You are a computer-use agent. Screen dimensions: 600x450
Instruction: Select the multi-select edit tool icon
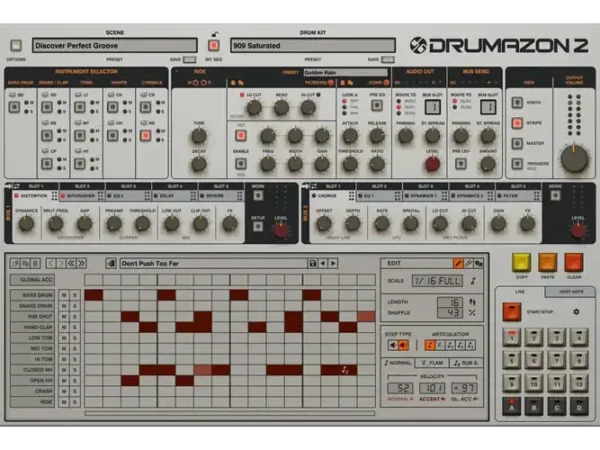point(478,263)
